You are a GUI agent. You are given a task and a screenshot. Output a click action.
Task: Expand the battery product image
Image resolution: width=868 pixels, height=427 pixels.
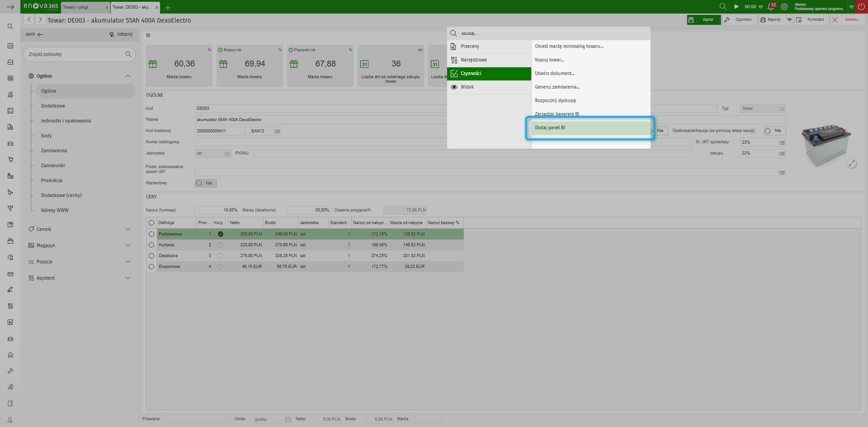pos(852,164)
